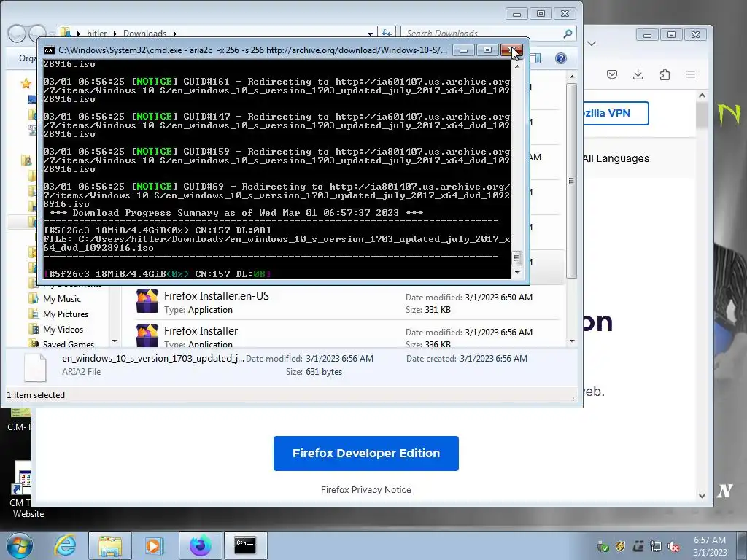Click the Explorer search magnifier icon
The image size is (747, 560).
(568, 34)
